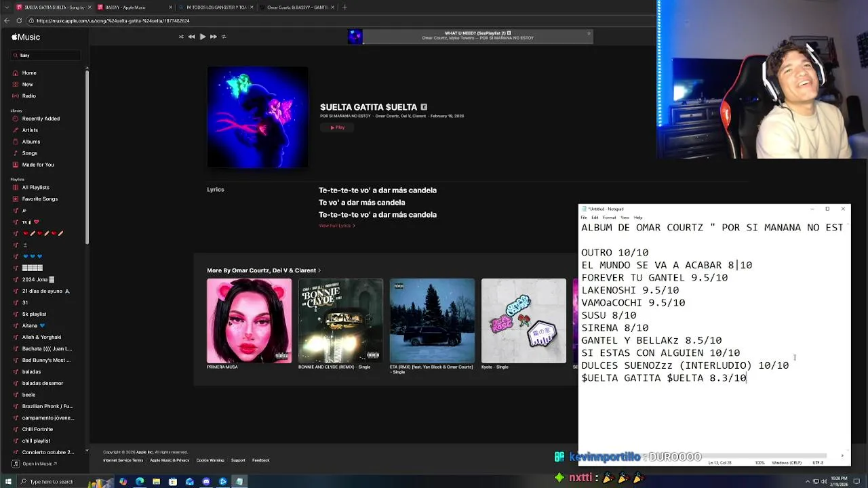Open the Alleh & Yorghaki playlist
Viewport: 868px width, 488px height.
click(41, 337)
